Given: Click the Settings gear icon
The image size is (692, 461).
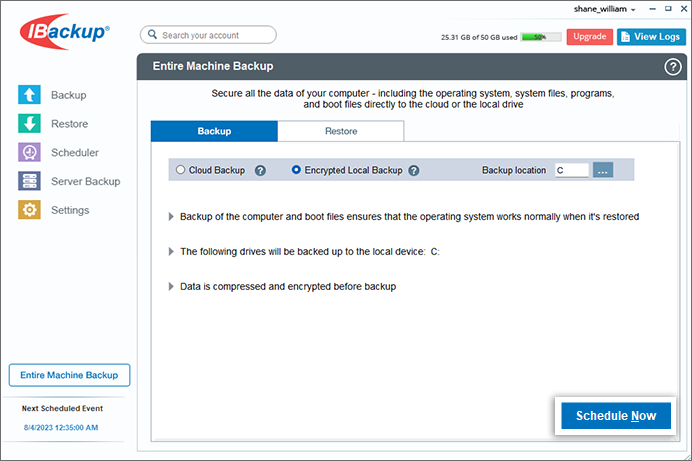Looking at the screenshot, I should point(29,210).
